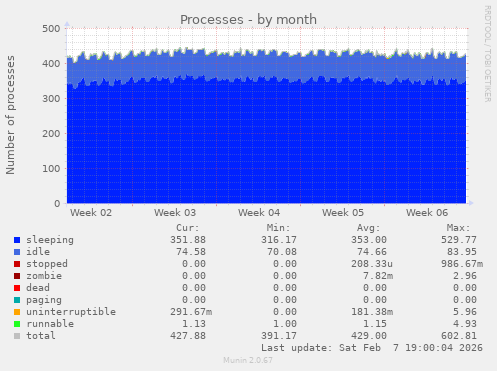Click the paging legend color swatch
The width and height of the screenshot is (497, 371).
tap(17, 300)
